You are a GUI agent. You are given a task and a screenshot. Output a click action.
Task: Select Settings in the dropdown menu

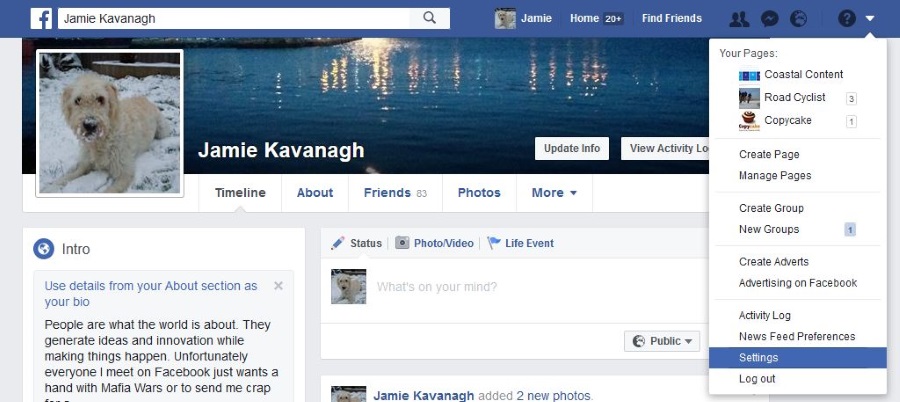(798, 358)
